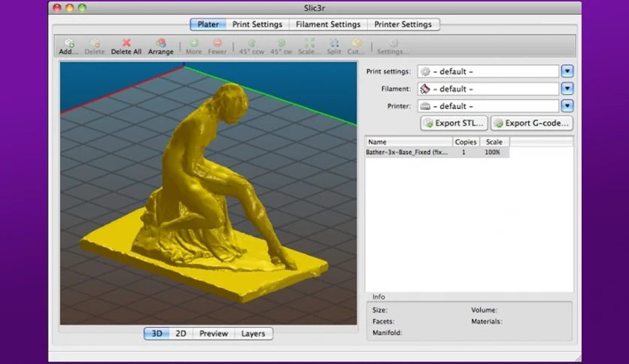Click the Fewer copies icon
The height and width of the screenshot is (364, 629).
point(217,43)
